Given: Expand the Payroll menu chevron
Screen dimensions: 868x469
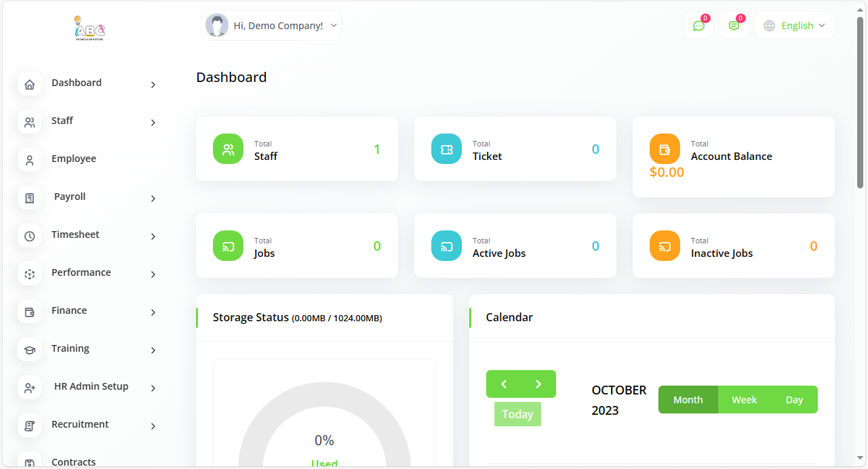Looking at the screenshot, I should pos(153,199).
